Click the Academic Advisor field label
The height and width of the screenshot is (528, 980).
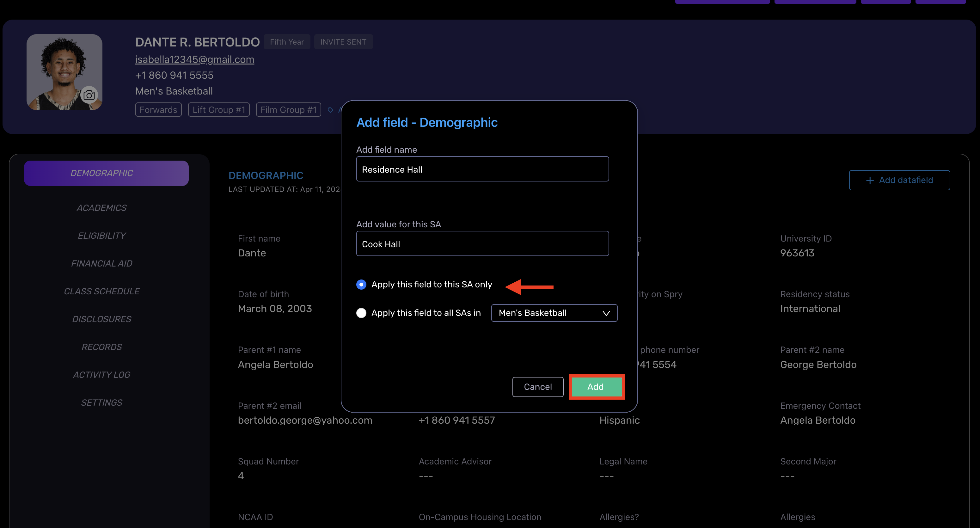[455, 461]
